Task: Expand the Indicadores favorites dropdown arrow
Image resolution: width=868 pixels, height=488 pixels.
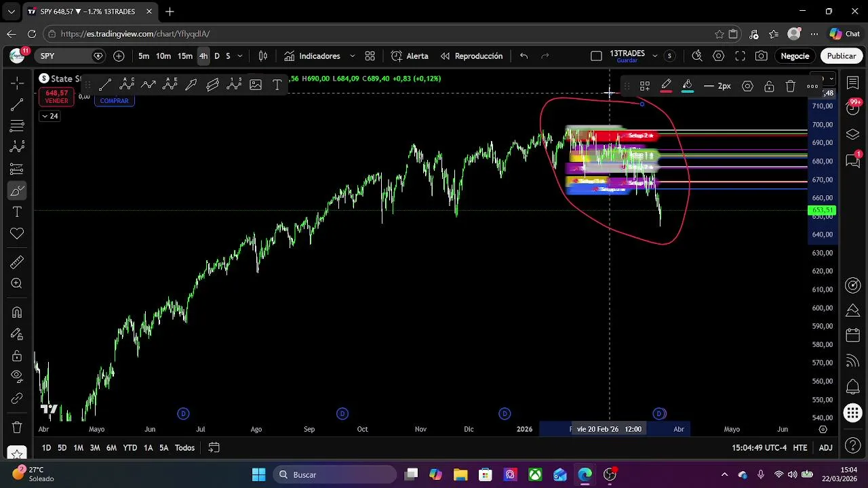Action: pyautogui.click(x=352, y=56)
